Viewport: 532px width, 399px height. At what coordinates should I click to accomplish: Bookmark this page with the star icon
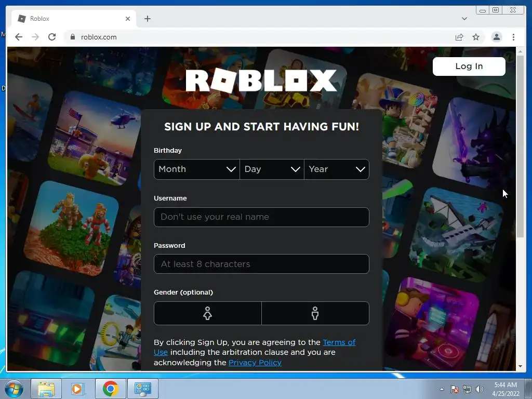(x=476, y=37)
